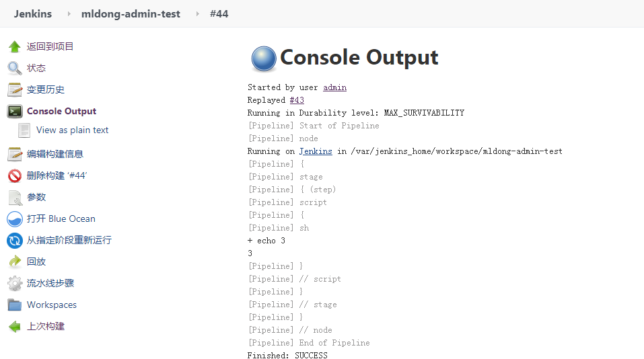
Task: Click the magnifier status icon
Action: [x=14, y=68]
